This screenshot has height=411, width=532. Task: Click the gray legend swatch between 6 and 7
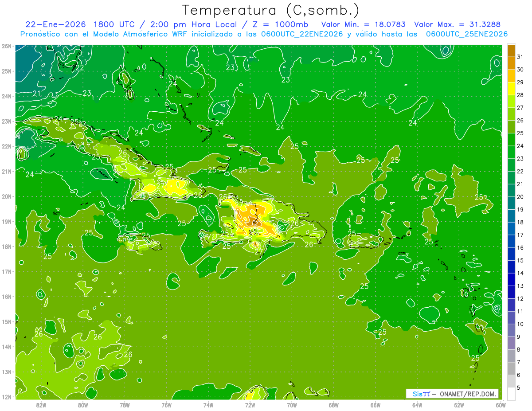(x=511, y=368)
